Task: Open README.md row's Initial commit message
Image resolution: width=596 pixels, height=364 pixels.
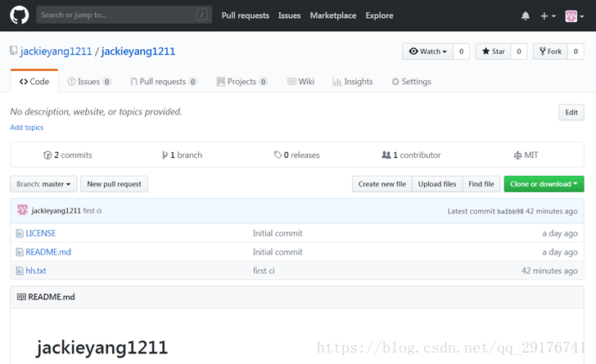Action: coord(278,252)
